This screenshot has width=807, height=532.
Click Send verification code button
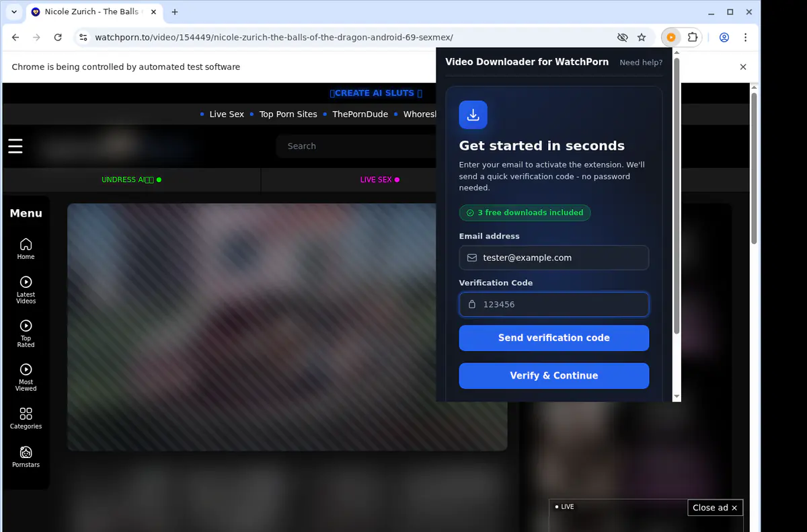pos(554,338)
